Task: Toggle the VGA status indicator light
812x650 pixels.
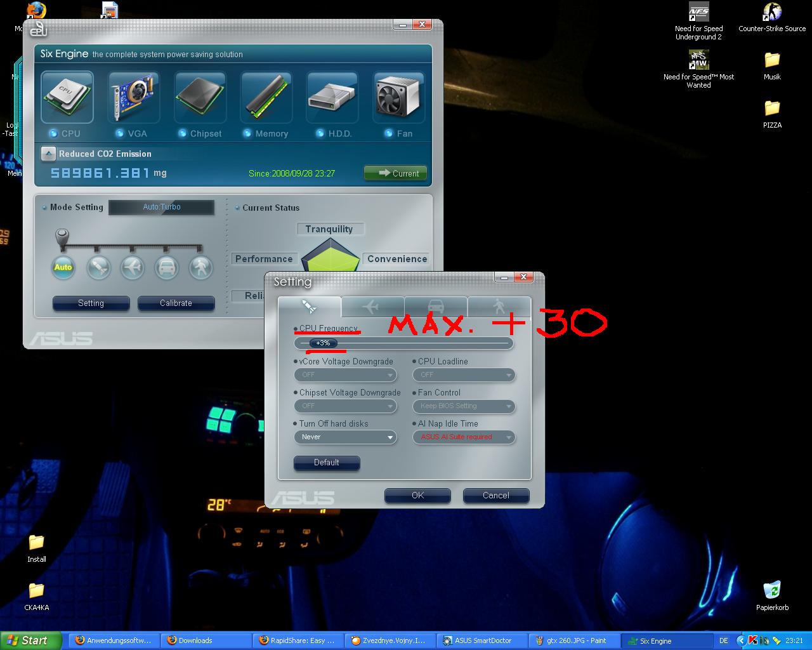Action: [120, 133]
